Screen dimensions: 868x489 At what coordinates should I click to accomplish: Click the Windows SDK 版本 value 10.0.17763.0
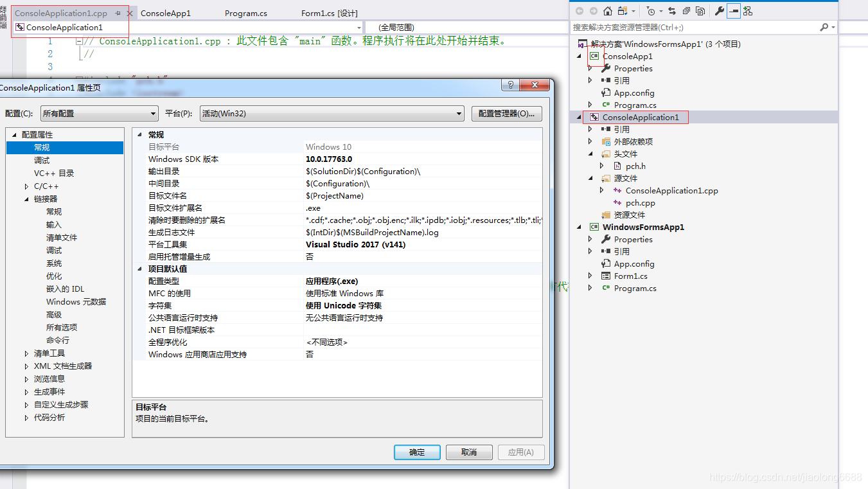click(329, 159)
